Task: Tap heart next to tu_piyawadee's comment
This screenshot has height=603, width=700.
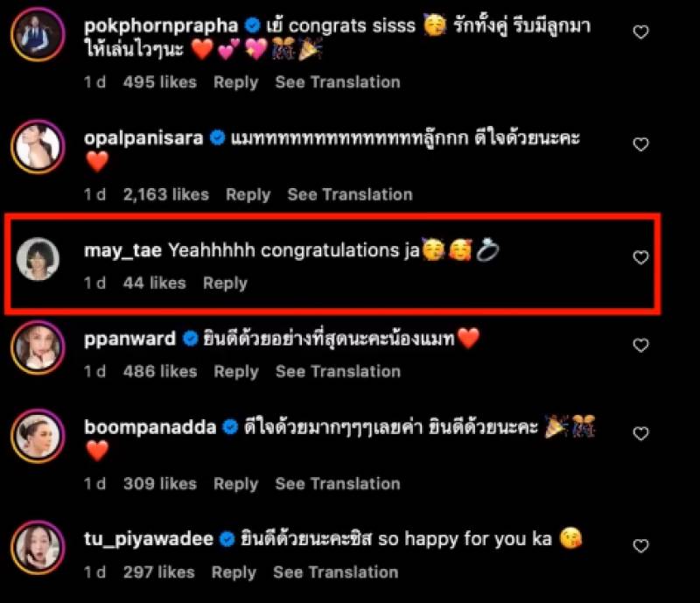Action: [640, 546]
